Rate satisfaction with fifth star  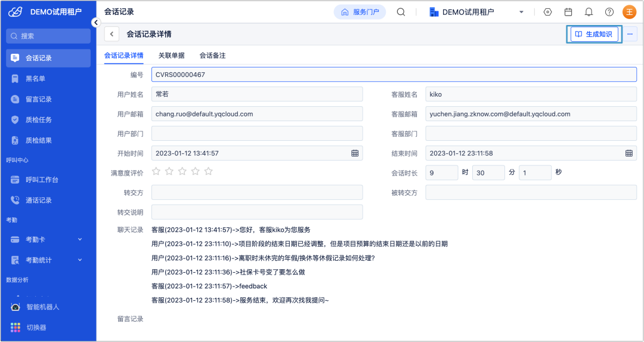coord(209,171)
